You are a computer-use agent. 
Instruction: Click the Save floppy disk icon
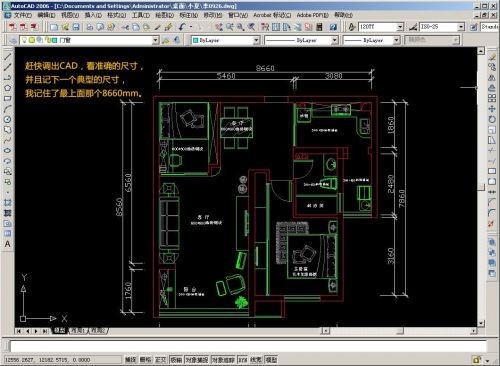point(76,27)
